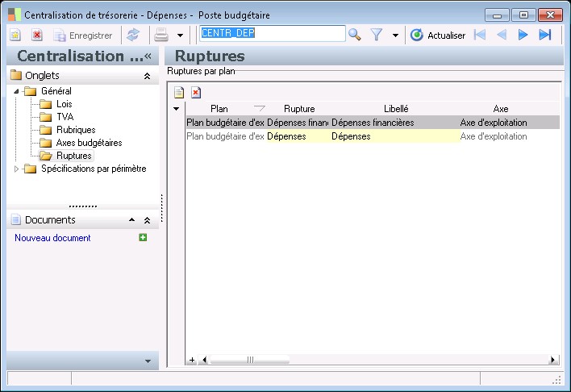Click the horizontal scrollbar thumb
Screen dimensions: 571x392
(x=250, y=360)
